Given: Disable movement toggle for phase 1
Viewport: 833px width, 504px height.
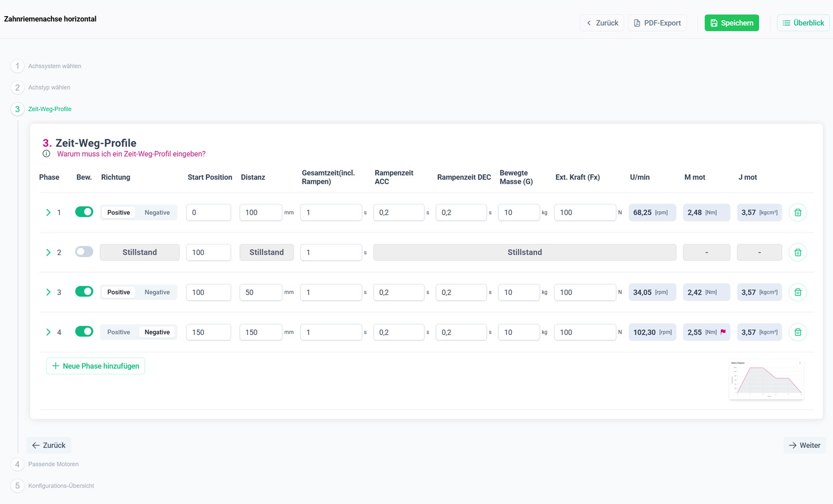Looking at the screenshot, I should [84, 212].
